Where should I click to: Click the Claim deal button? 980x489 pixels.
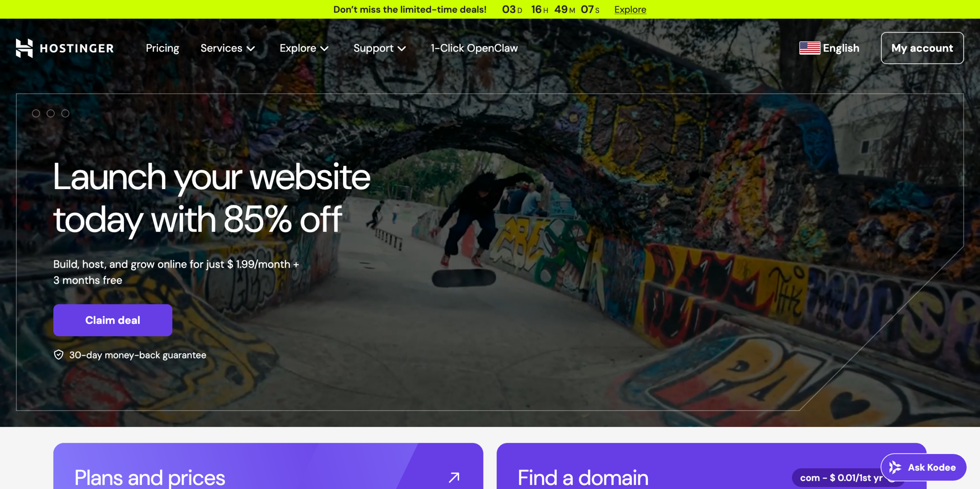tap(113, 320)
